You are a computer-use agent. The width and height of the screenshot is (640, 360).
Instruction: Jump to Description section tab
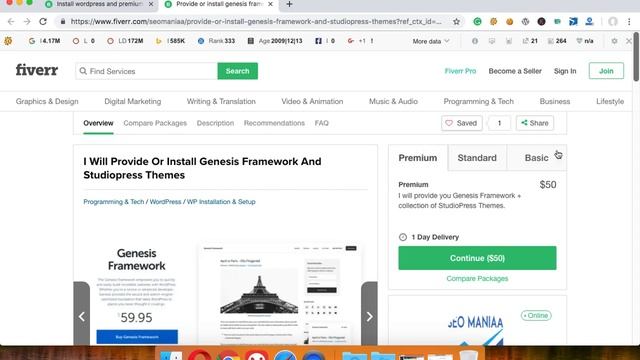point(216,123)
